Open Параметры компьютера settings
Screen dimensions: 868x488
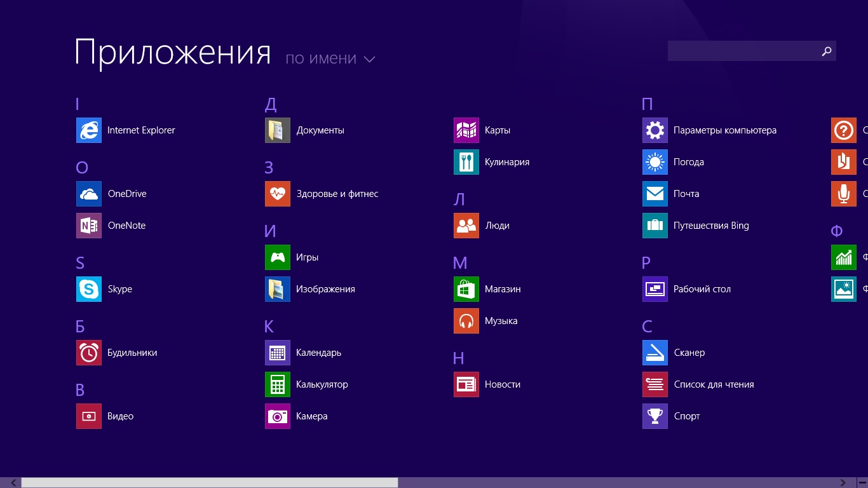710,130
